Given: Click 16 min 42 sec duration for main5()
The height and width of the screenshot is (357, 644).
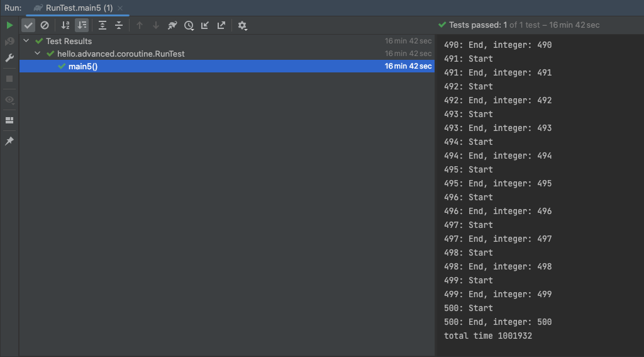Looking at the screenshot, I should point(408,66).
